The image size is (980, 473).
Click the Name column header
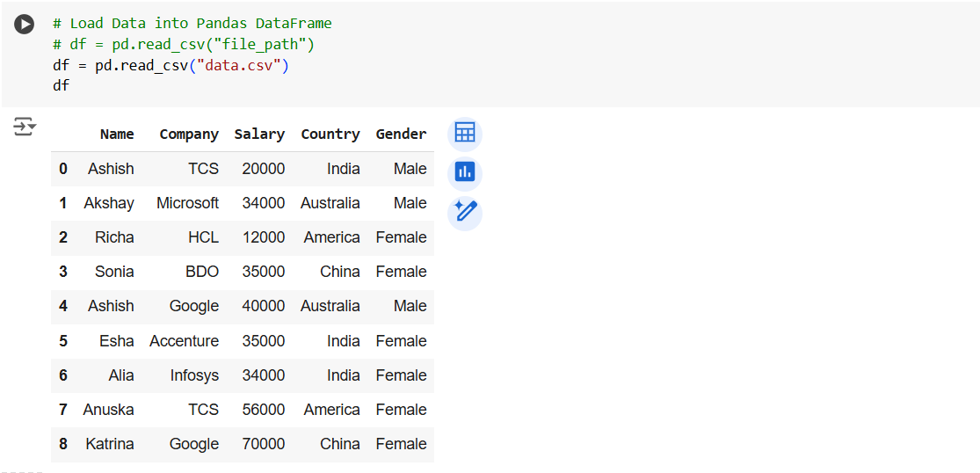[117, 135]
